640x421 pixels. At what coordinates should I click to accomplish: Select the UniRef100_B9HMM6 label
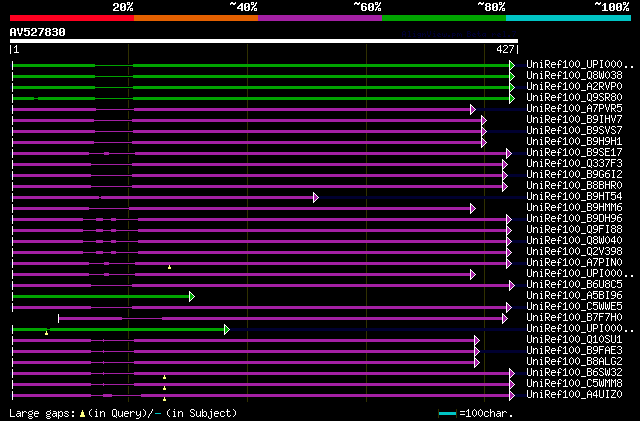574,208
